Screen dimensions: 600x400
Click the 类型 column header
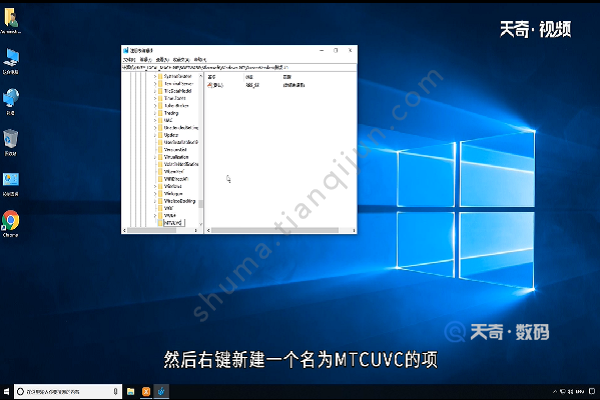(x=249, y=77)
